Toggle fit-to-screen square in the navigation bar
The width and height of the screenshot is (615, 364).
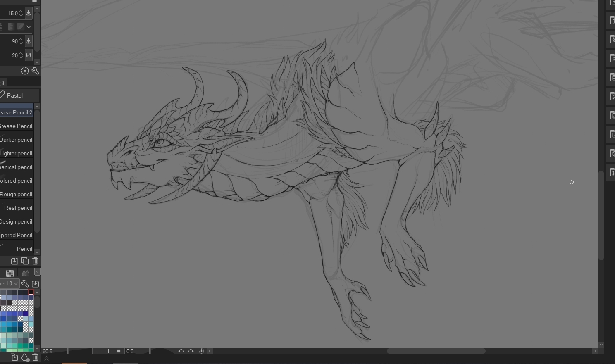coord(119,351)
